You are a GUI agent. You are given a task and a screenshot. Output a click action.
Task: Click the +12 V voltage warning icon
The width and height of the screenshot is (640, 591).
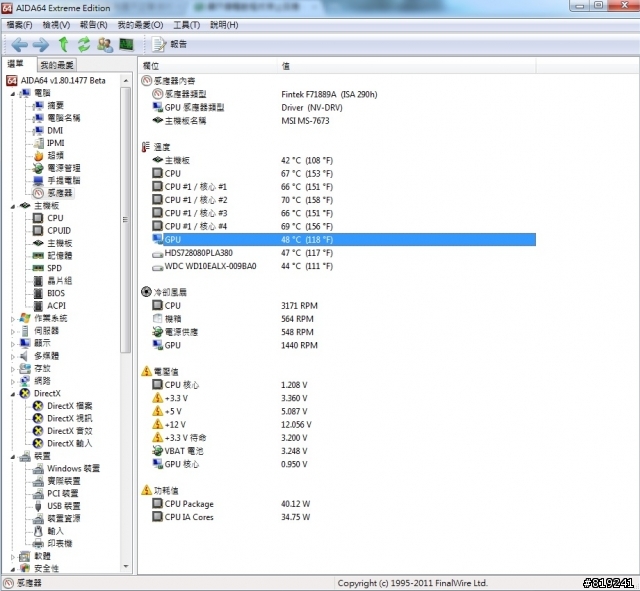[158, 424]
